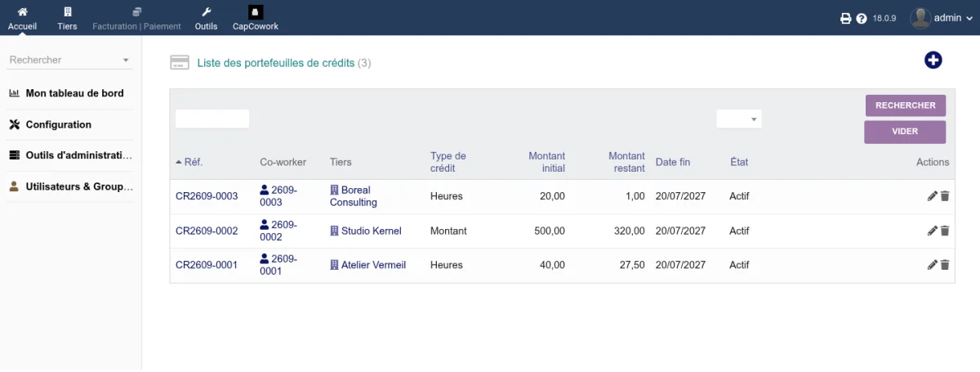The height and width of the screenshot is (372, 980).
Task: Click the admin user avatar
Action: [920, 18]
